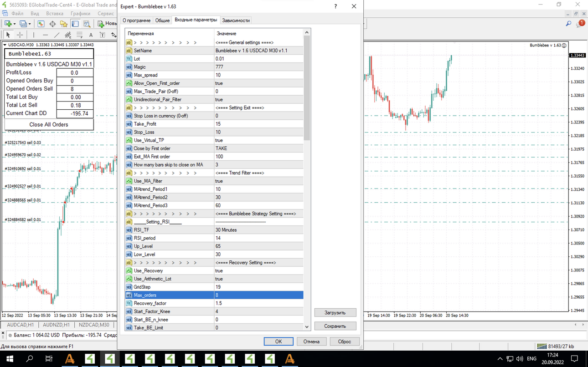Select the Fibonacci retracement tool
This screenshot has height=367, width=588.
(x=79, y=35)
